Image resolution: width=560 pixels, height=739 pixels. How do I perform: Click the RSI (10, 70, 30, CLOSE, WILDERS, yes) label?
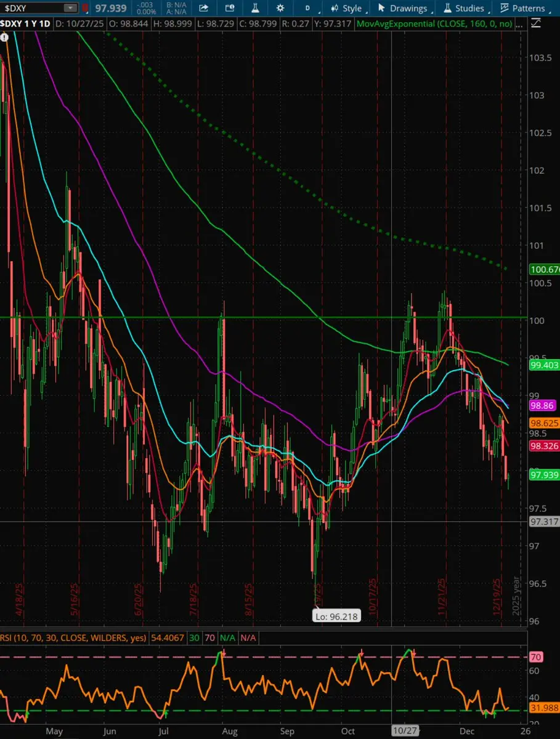point(72,638)
